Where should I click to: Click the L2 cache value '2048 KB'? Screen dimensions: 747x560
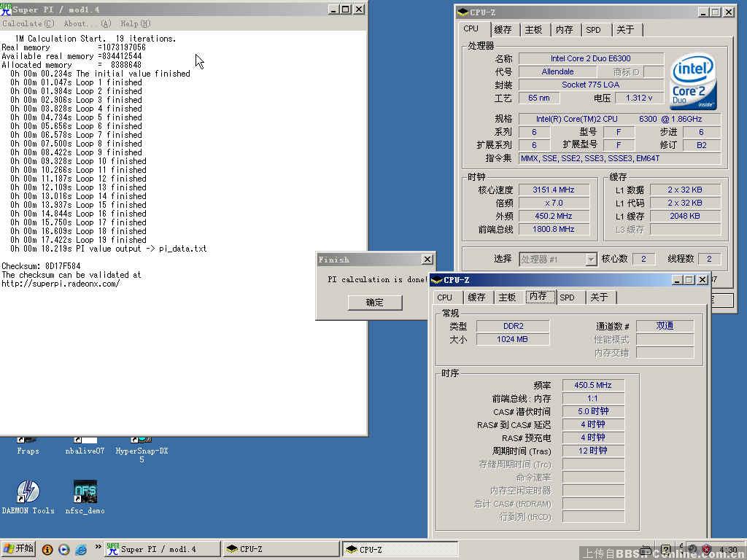coord(685,216)
